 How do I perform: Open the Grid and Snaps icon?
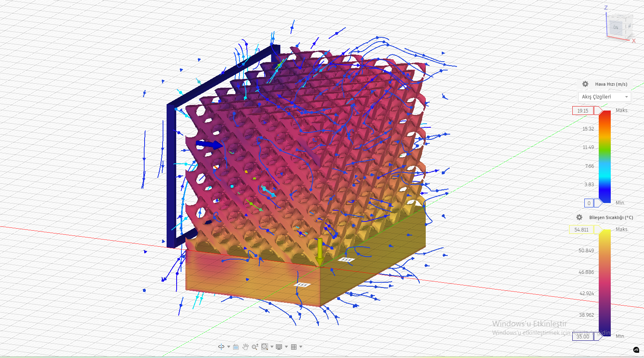[294, 347]
